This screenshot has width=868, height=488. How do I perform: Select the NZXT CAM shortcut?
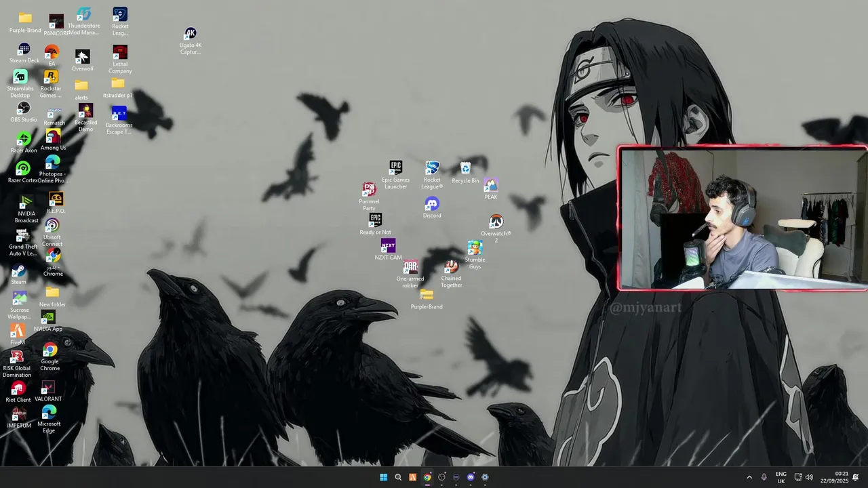[x=388, y=249]
